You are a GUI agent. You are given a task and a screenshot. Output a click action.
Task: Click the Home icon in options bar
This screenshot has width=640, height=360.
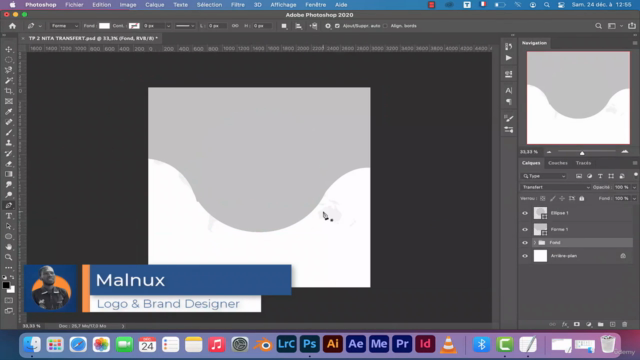pos(12,26)
